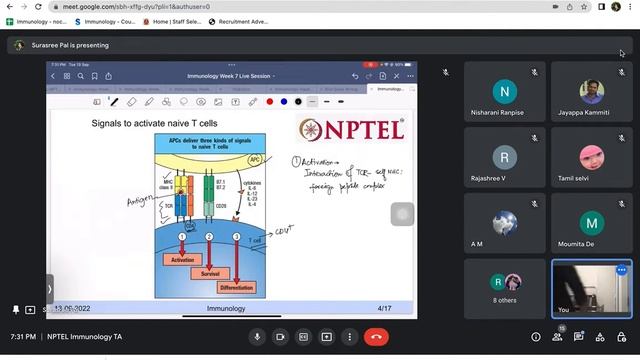Click the presentation screen icon beside pin
Viewport: 640px width, 360px height.
[30, 310]
